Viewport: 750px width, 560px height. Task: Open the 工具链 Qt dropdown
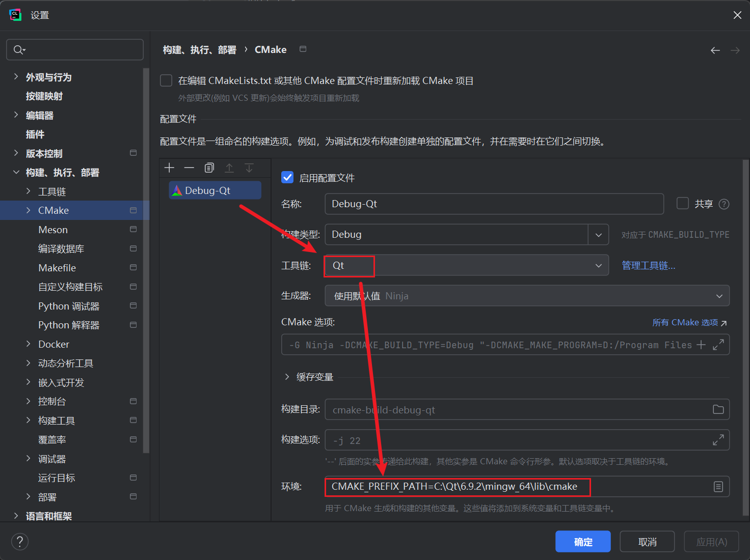pos(467,265)
